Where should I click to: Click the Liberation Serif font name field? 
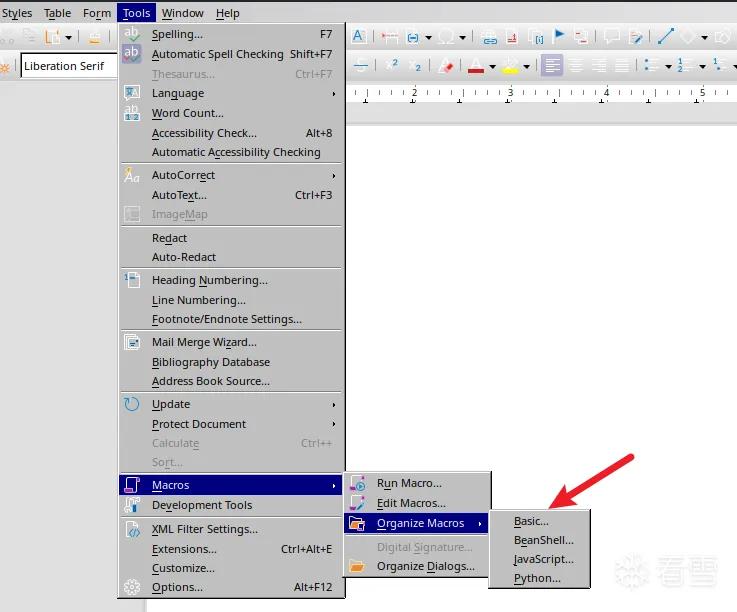coord(69,66)
